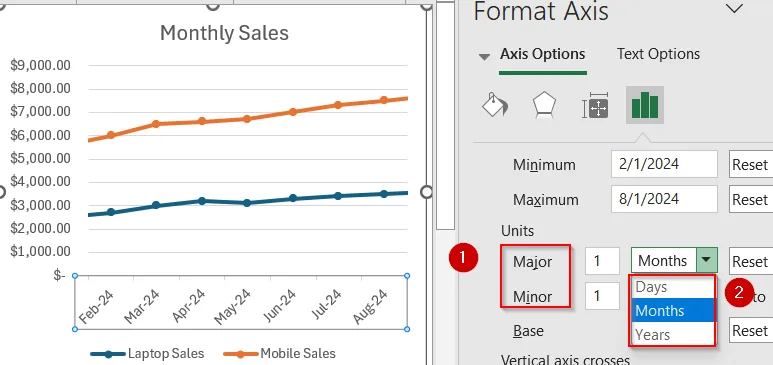The width and height of the screenshot is (773, 365).
Task: Click the Format Axis pane title
Action: pyautogui.click(x=541, y=11)
